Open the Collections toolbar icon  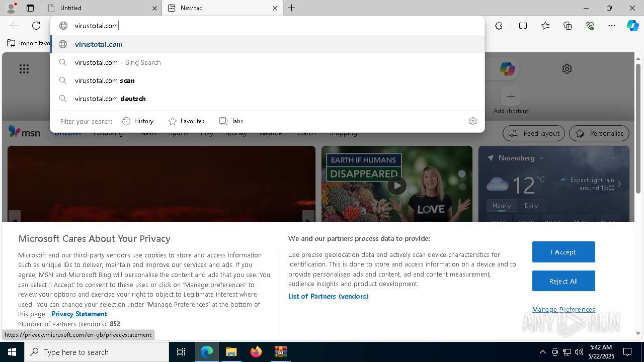(x=568, y=26)
